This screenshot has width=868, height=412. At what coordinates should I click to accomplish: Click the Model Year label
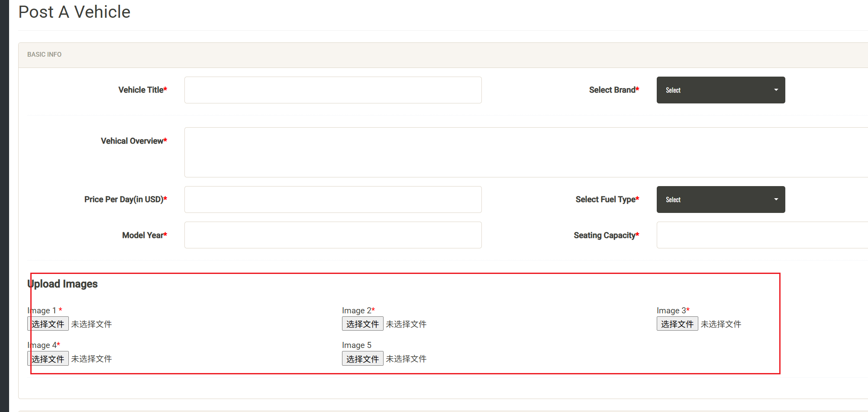pos(144,235)
